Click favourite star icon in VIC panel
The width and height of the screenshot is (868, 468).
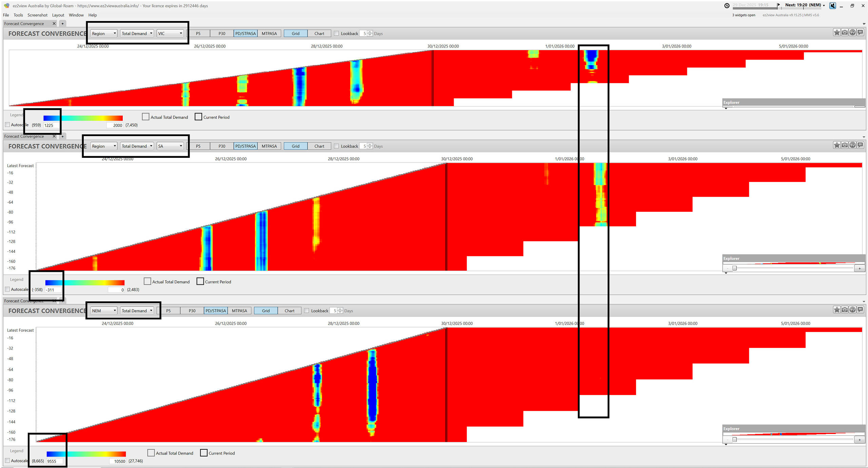836,33
